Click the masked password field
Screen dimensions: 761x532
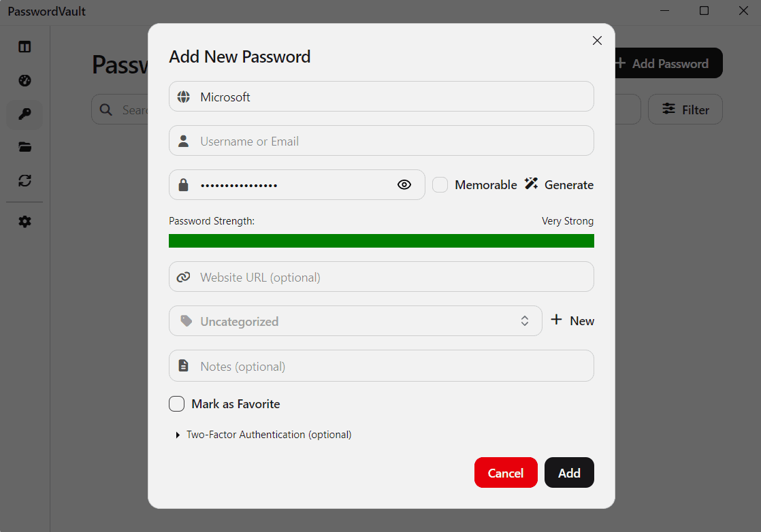[x=297, y=185]
